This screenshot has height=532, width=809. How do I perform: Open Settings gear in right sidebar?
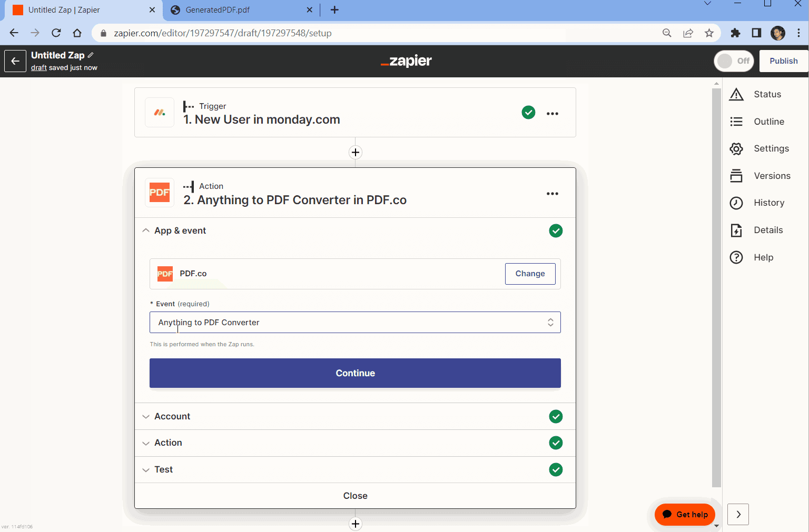point(736,149)
